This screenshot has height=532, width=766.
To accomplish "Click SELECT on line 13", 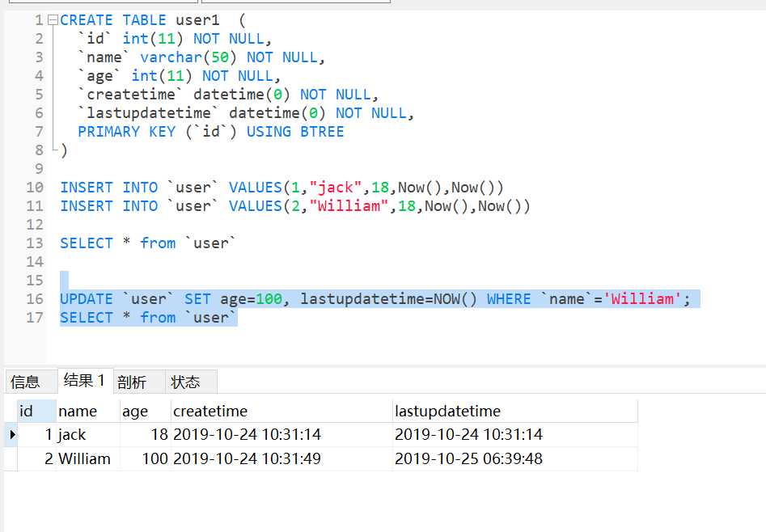I will pos(87,243).
